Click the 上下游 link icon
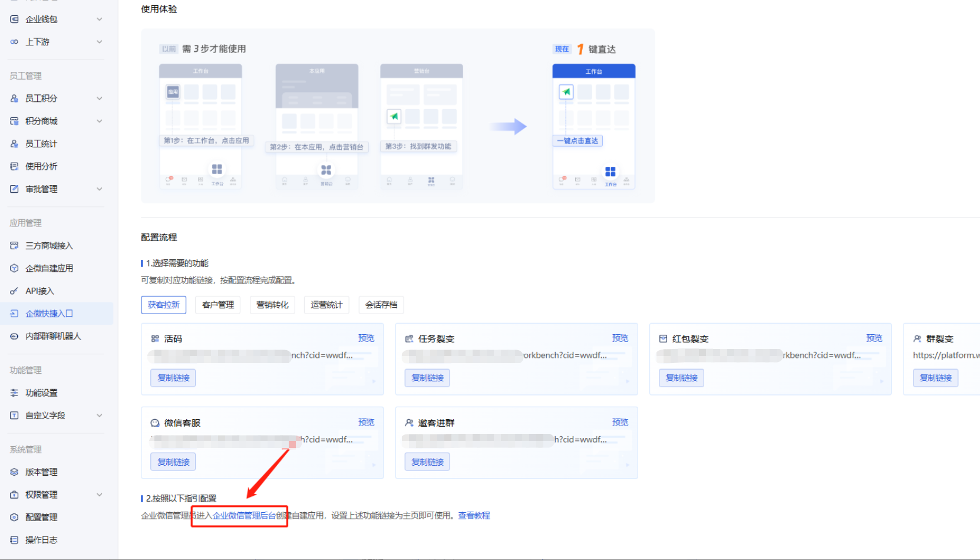Screen dimensions: 980x560 pos(14,42)
